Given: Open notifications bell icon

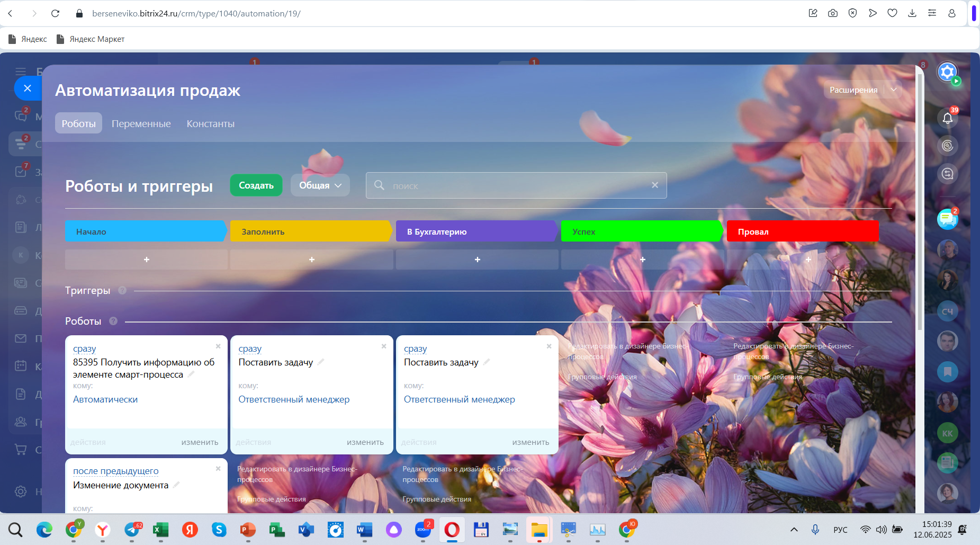Looking at the screenshot, I should [947, 118].
